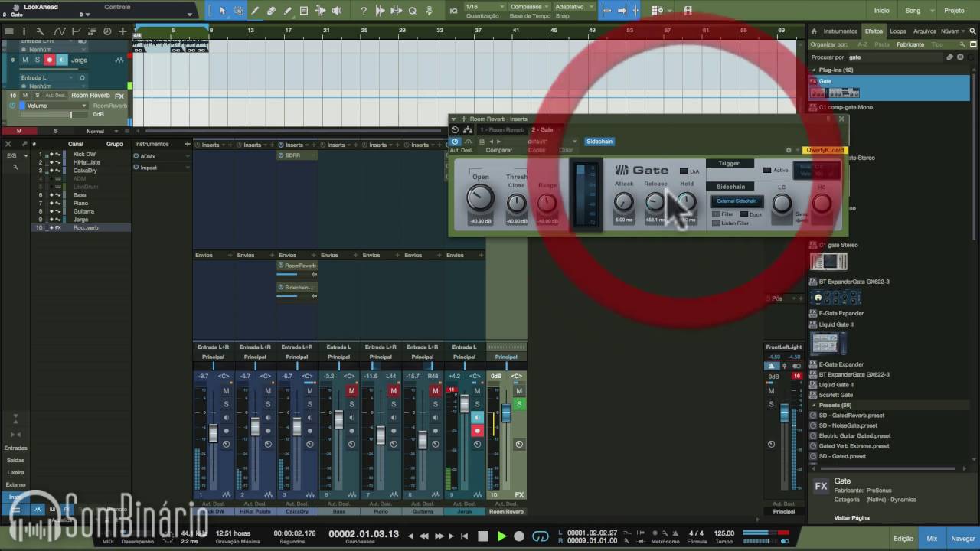Open the Gate preset dropdown arrow
This screenshot has width=980, height=551.
[574, 141]
